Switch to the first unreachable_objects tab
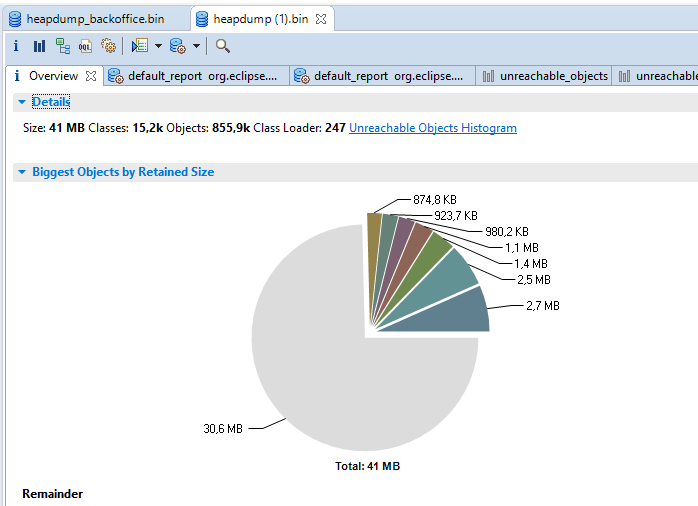Viewport: 698px width, 506px height. [x=545, y=77]
